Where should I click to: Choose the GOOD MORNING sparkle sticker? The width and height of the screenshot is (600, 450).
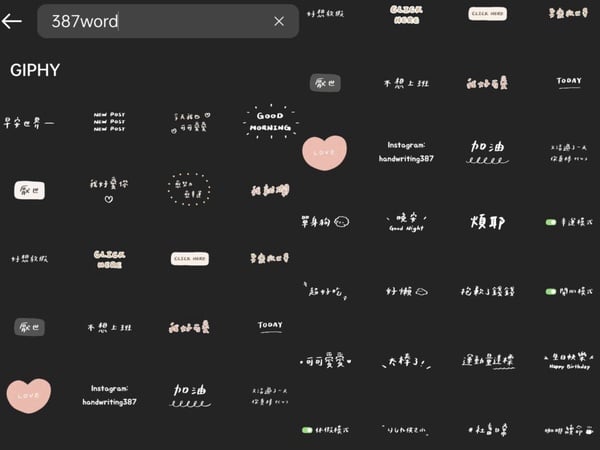tap(271, 121)
